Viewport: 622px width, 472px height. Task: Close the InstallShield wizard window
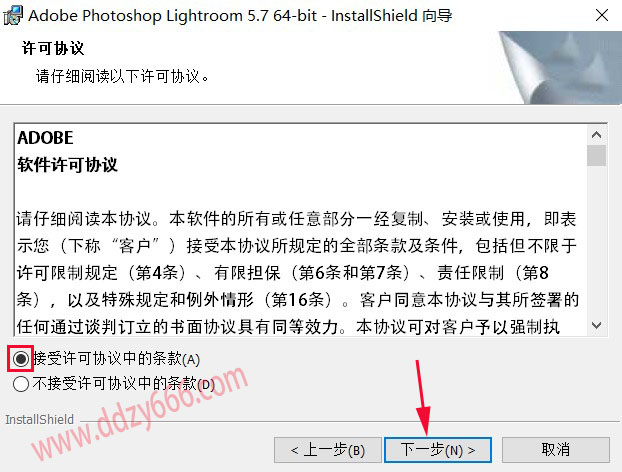[x=602, y=15]
